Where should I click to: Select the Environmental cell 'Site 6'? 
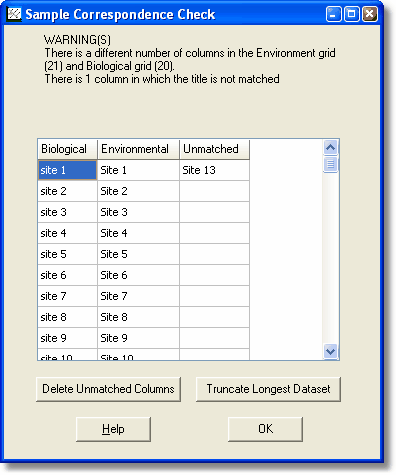tap(138, 275)
